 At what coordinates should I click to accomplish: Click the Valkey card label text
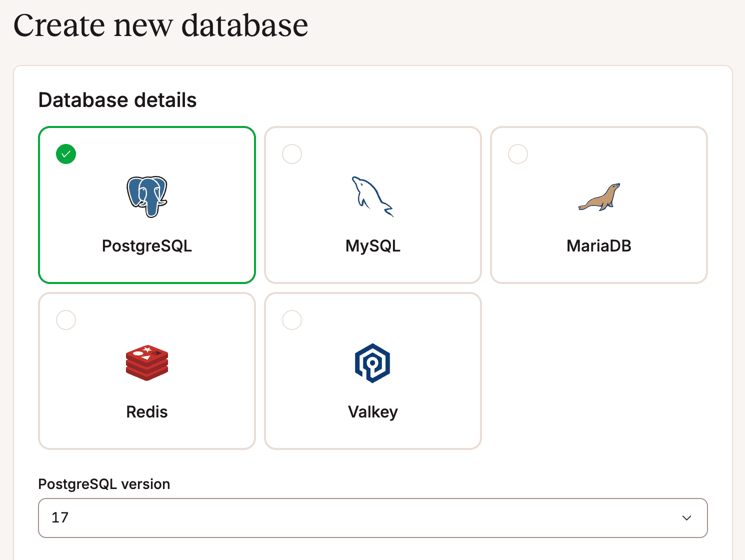click(x=373, y=412)
